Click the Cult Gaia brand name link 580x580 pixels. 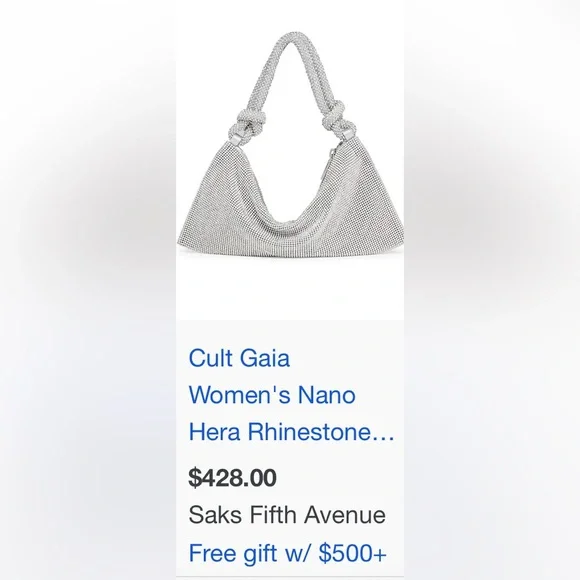pos(239,358)
